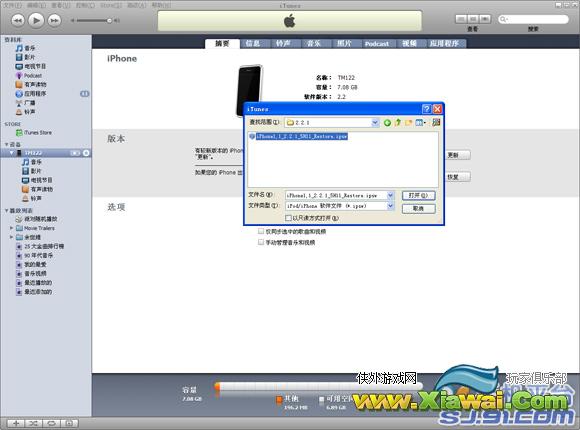Switch to the 摘要 tab

tap(222, 44)
